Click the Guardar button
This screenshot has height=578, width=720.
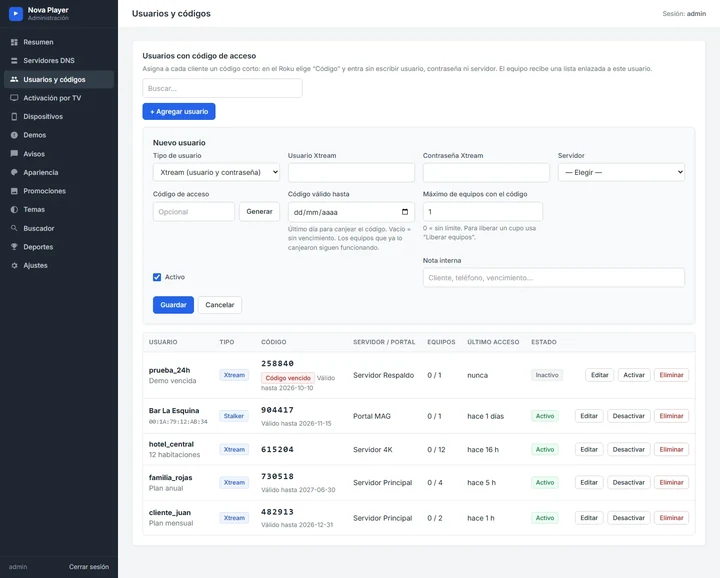173,305
